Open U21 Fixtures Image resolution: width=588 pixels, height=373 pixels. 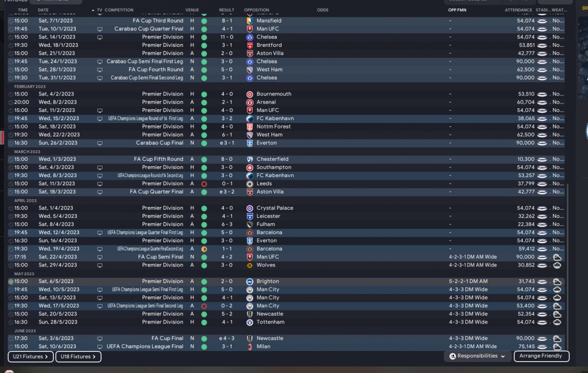(30, 356)
